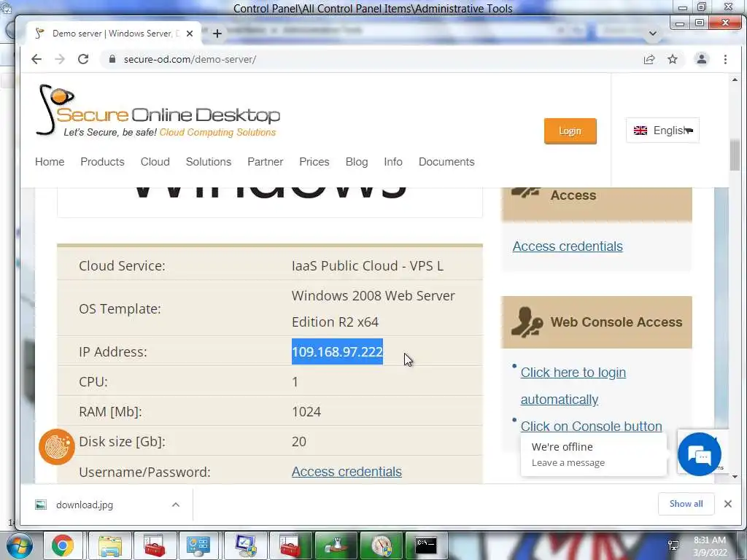Open green installer taskbar icon
Screen dimensions: 747x560
coord(336,545)
